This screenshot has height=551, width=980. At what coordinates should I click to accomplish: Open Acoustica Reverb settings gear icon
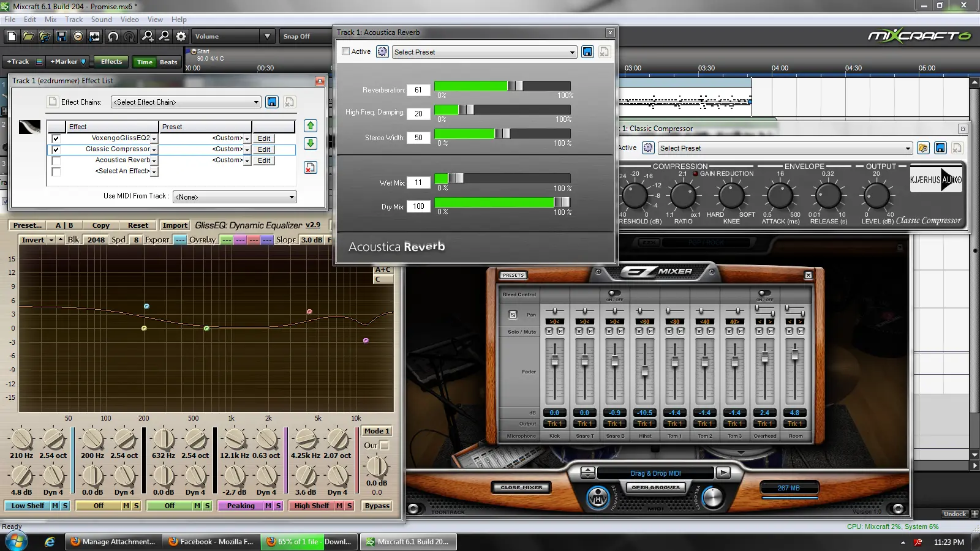coord(382,52)
